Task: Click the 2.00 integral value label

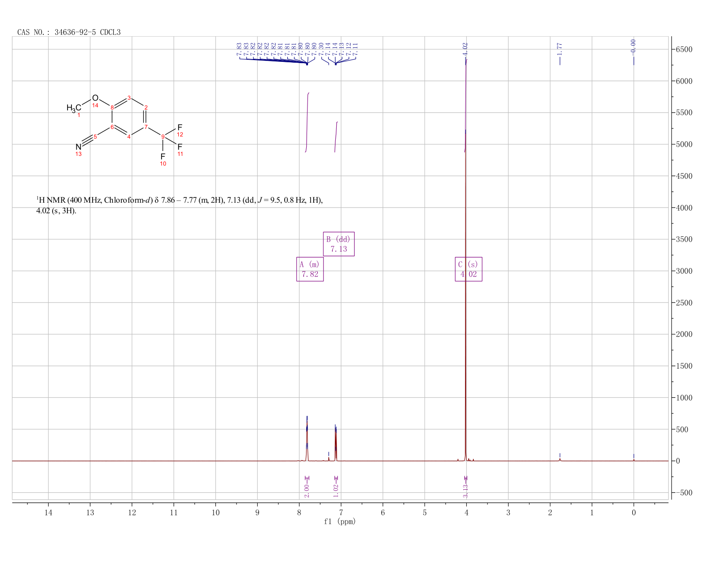Action: click(307, 490)
